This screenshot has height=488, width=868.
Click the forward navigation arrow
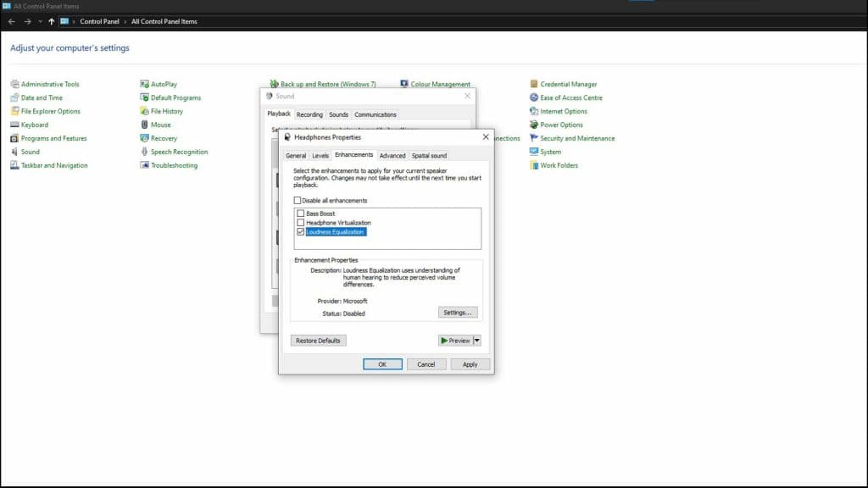click(x=27, y=21)
